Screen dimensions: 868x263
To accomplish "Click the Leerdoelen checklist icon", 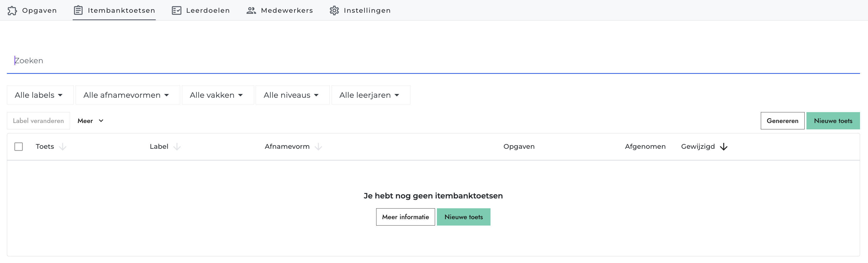I will coord(177,10).
